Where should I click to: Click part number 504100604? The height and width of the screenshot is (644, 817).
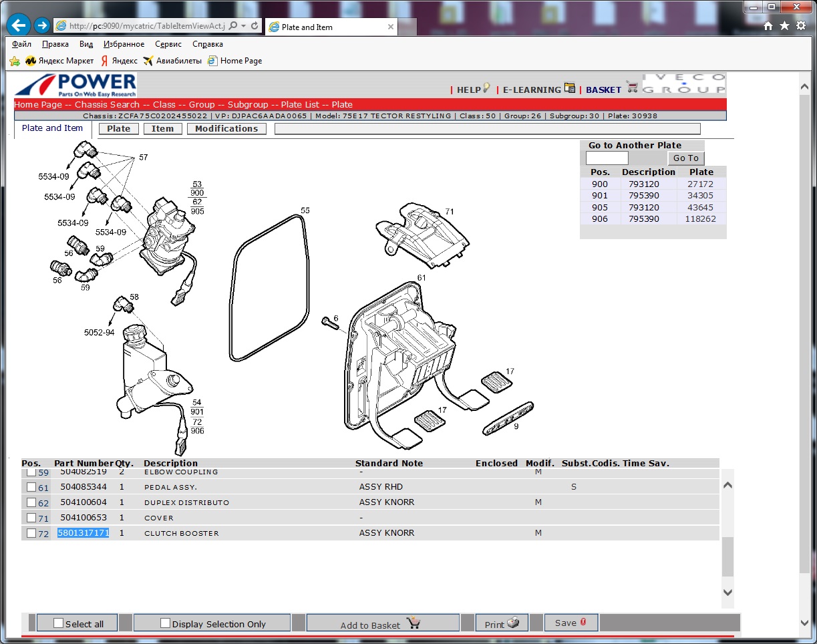84,502
